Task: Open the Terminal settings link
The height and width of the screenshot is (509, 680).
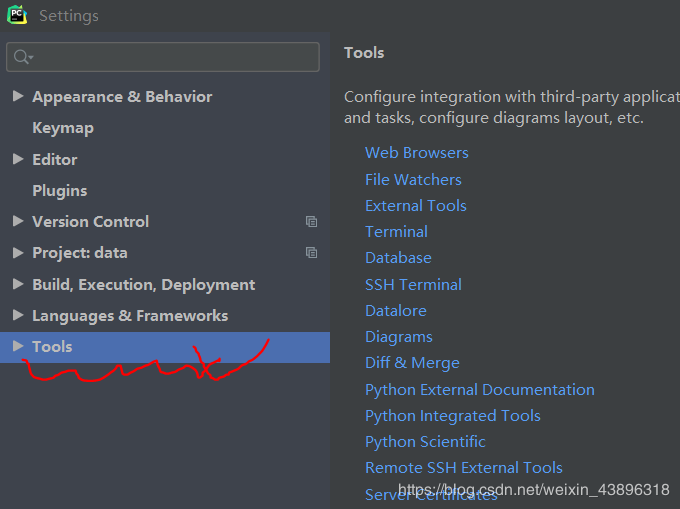Action: click(x=396, y=232)
